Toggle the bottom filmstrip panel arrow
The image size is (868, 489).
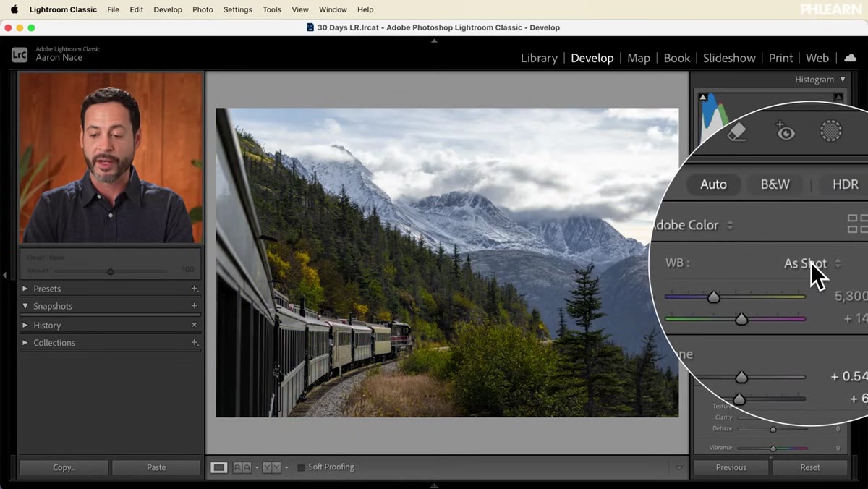click(434, 485)
